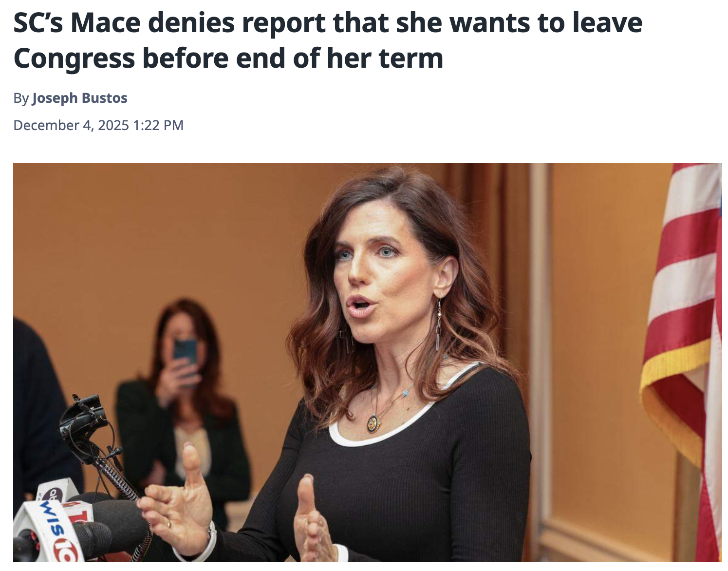Click the WIS 10 microphone flag

pyautogui.click(x=49, y=531)
